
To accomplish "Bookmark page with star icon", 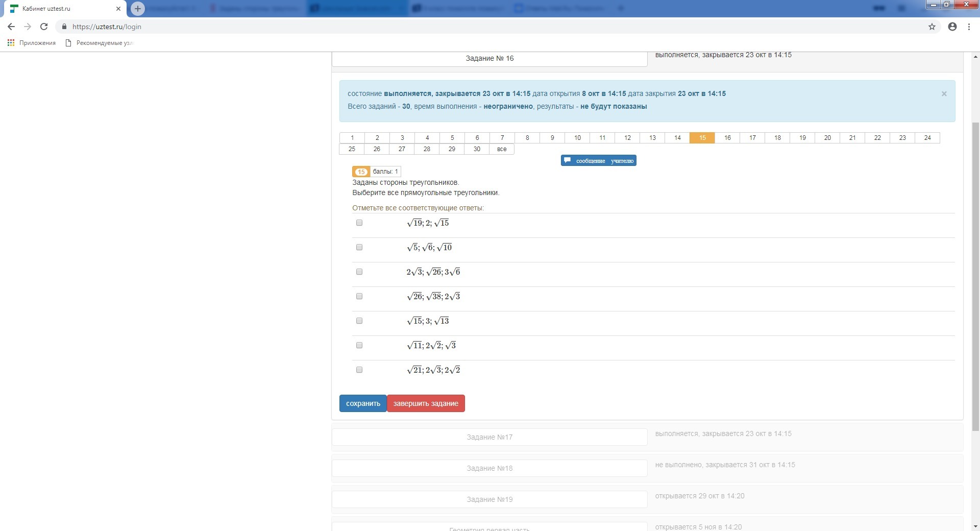I will (x=932, y=27).
